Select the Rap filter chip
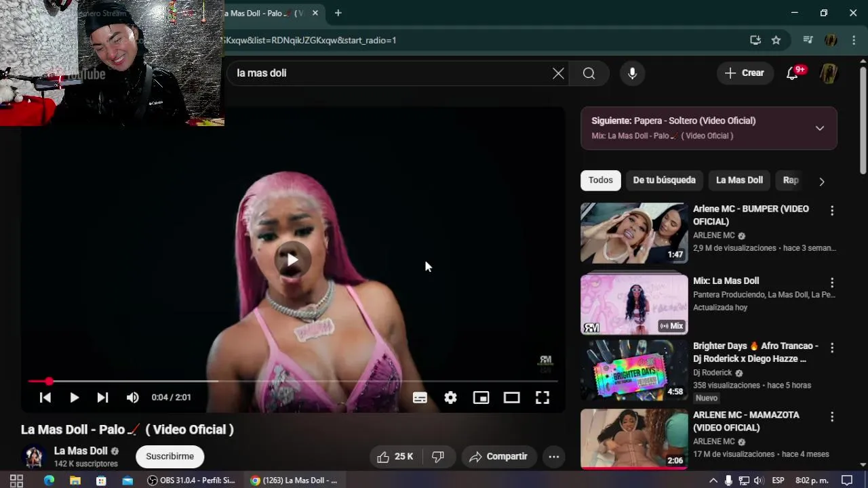Screen dimensions: 868x488 [x=791, y=180]
